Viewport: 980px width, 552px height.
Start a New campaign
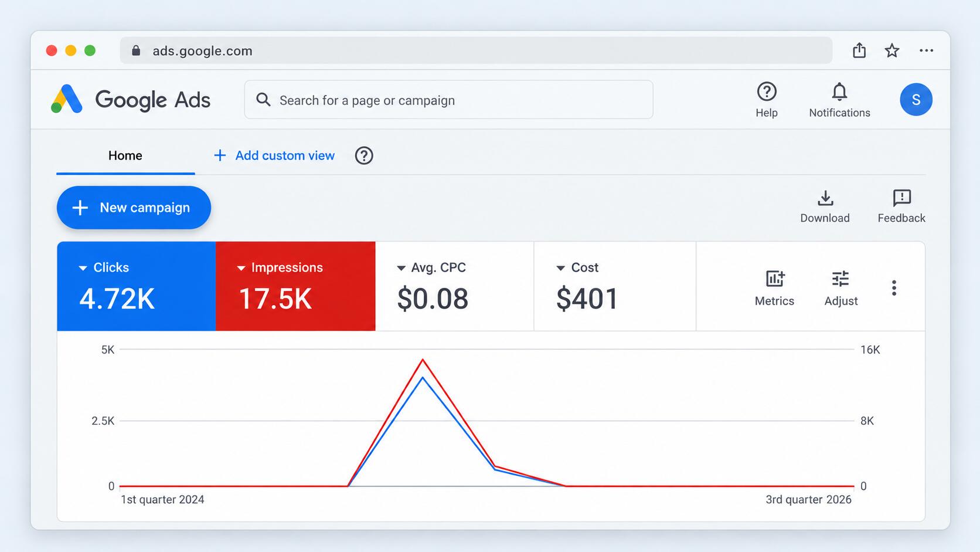[x=134, y=208]
